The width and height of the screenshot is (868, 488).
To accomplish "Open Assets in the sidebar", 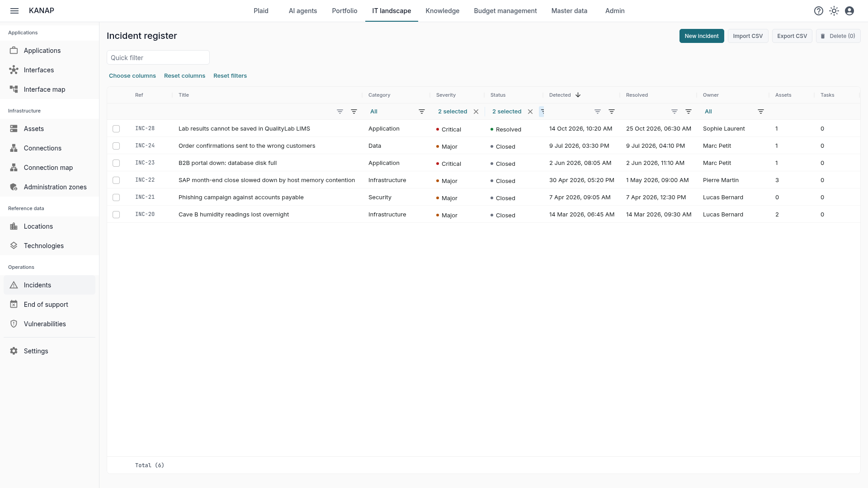I will coord(49,129).
